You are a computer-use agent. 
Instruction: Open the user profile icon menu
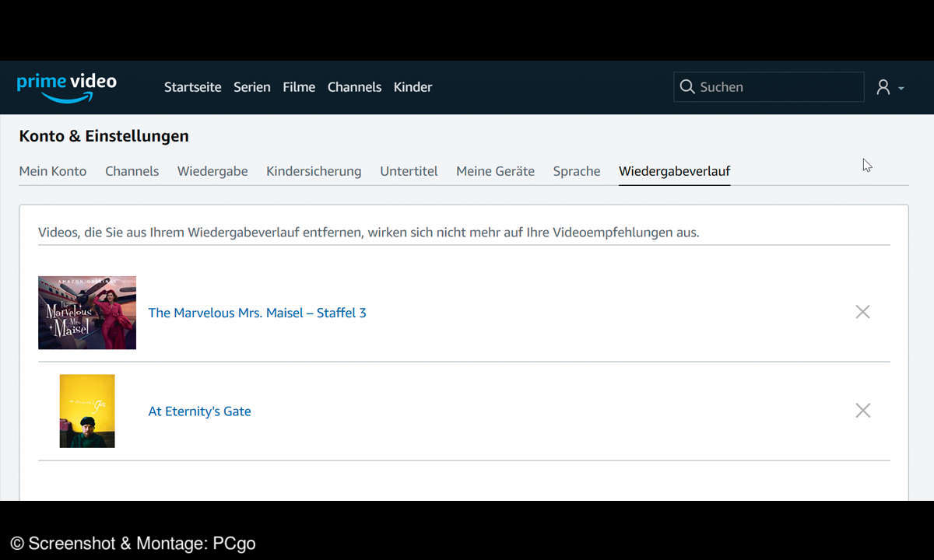pyautogui.click(x=890, y=87)
